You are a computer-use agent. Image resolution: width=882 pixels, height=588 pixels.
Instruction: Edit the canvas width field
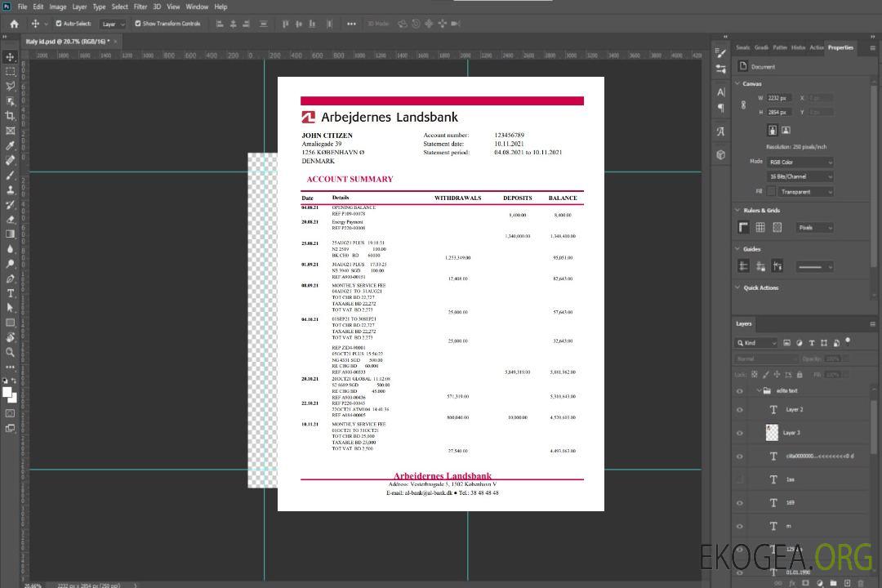tap(779, 98)
